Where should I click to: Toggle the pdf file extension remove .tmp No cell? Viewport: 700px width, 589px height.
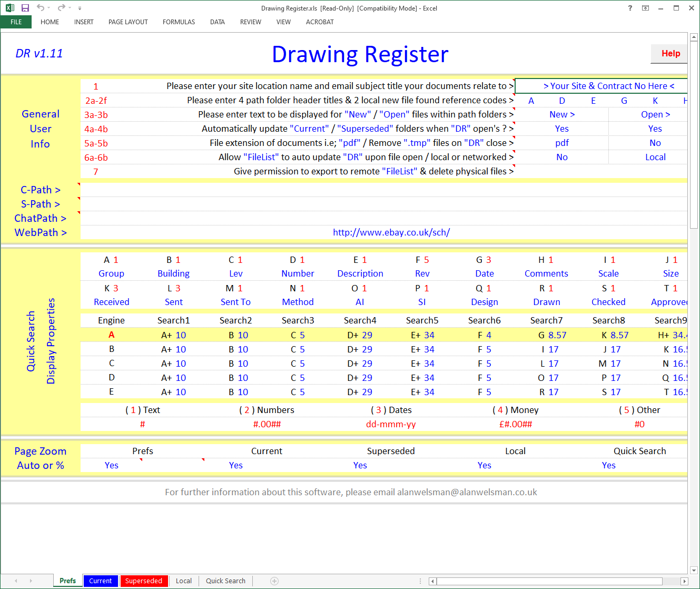click(655, 143)
